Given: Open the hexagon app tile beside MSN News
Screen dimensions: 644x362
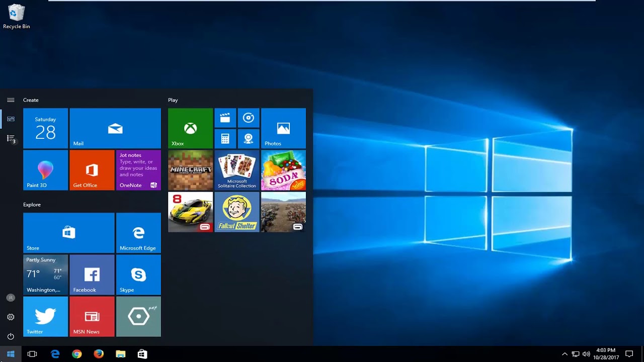Looking at the screenshot, I should click(x=138, y=316).
